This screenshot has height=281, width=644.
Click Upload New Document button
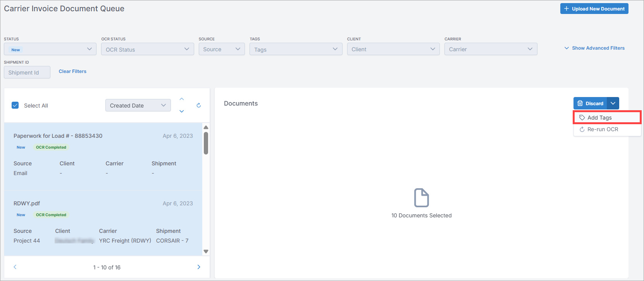(594, 9)
